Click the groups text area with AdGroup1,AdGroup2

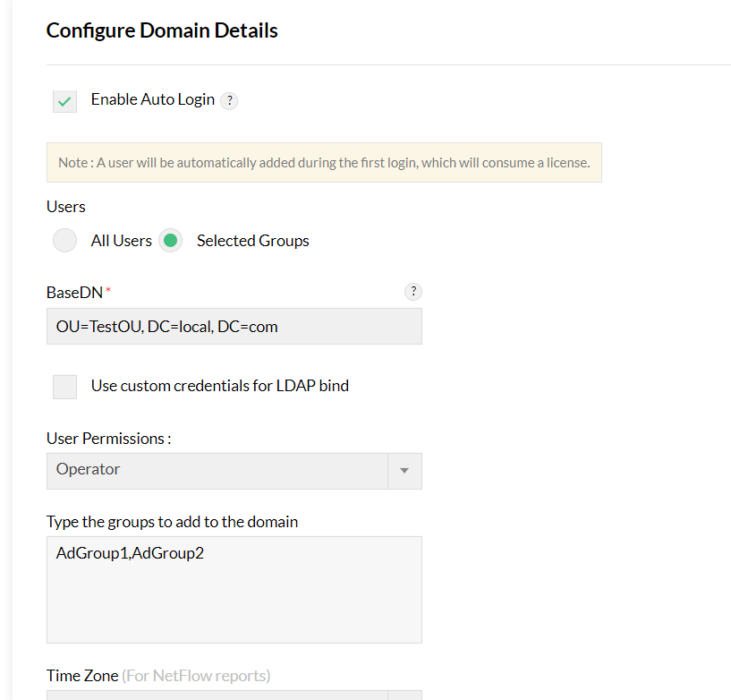(234, 589)
